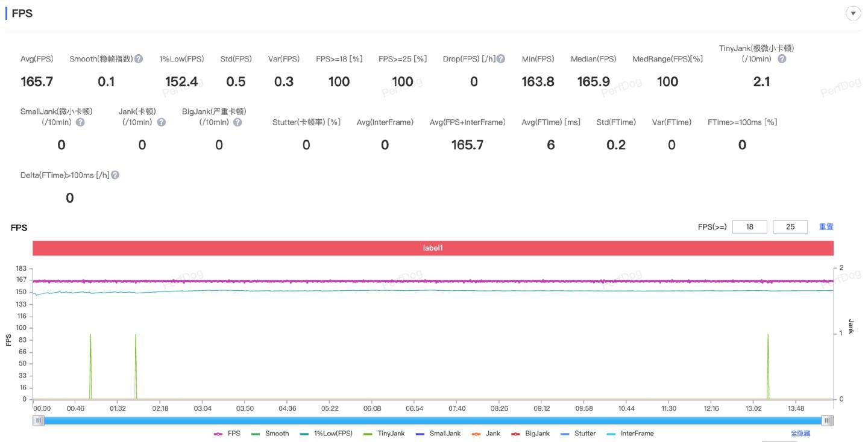Screen dimensions: 868x442
Task: Click help icon for TinyJank(极微小卡顿)
Action: 782,59
